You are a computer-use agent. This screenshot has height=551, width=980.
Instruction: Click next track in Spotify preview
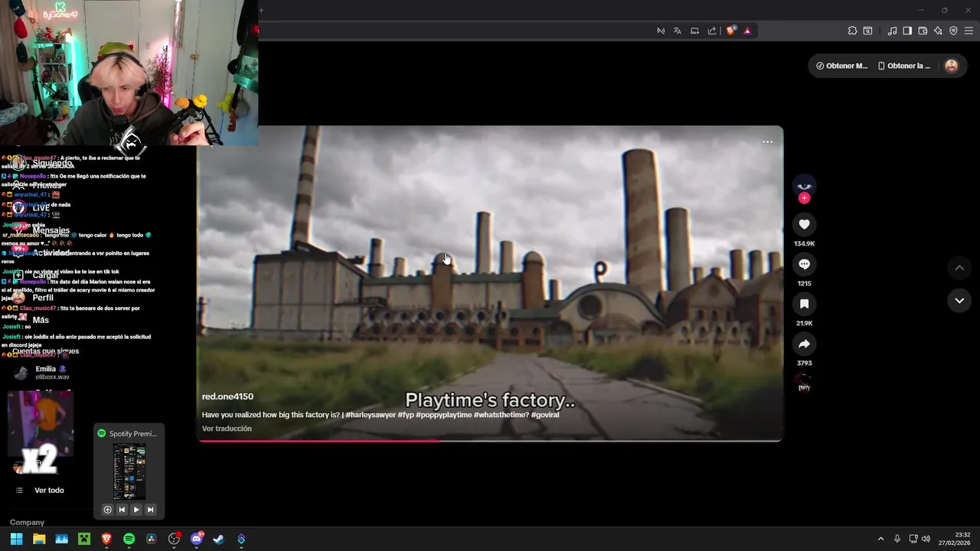(x=150, y=510)
